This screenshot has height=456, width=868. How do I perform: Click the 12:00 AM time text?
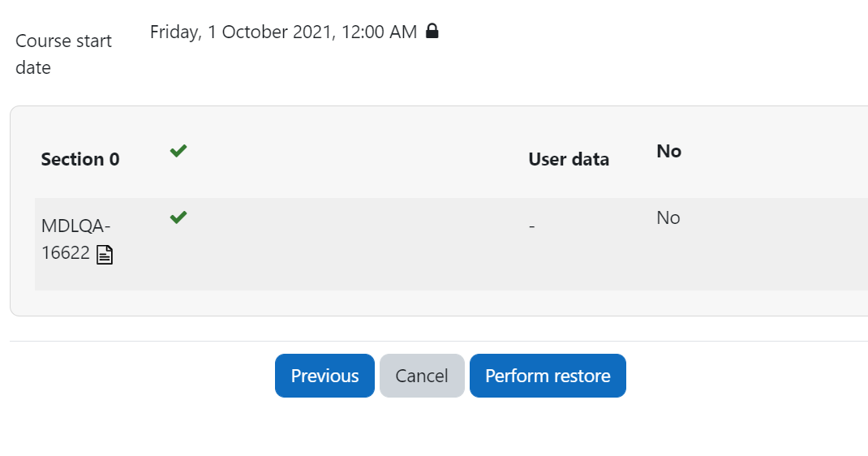tap(379, 32)
